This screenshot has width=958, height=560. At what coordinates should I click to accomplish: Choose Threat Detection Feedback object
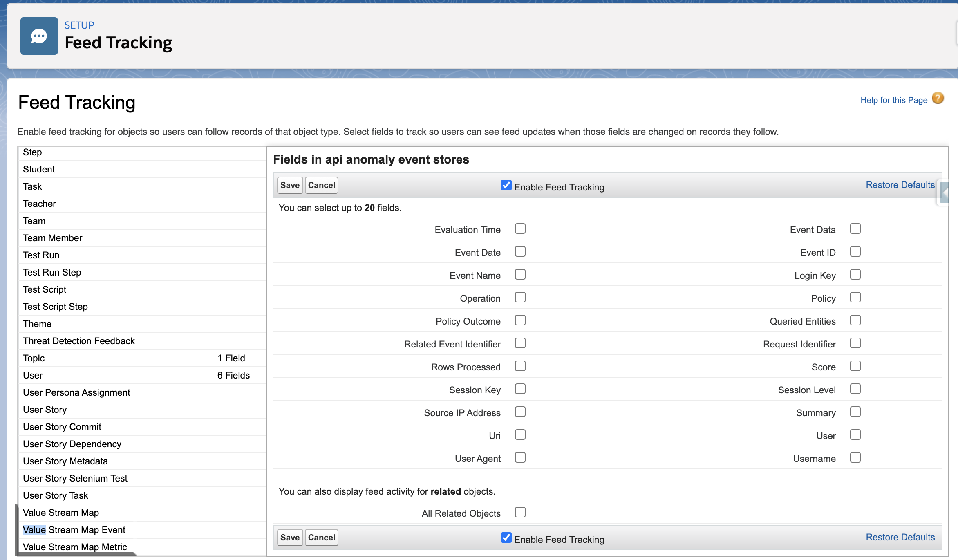click(x=79, y=341)
